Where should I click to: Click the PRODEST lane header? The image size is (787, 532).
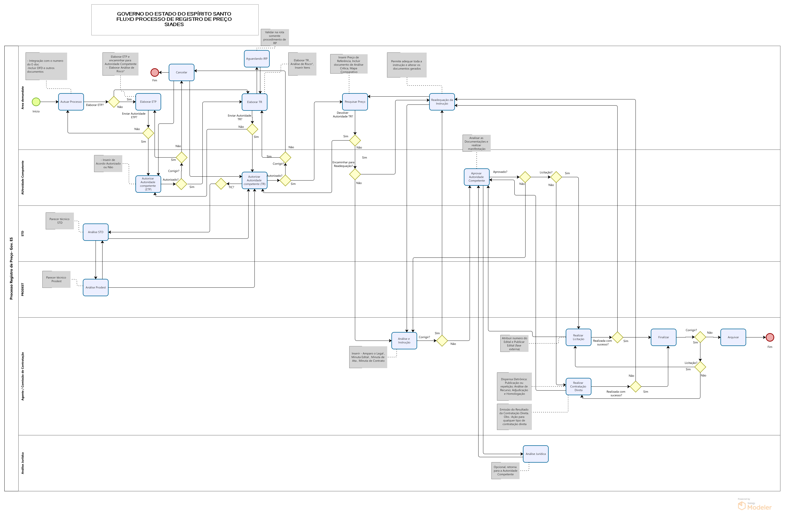[23, 289]
